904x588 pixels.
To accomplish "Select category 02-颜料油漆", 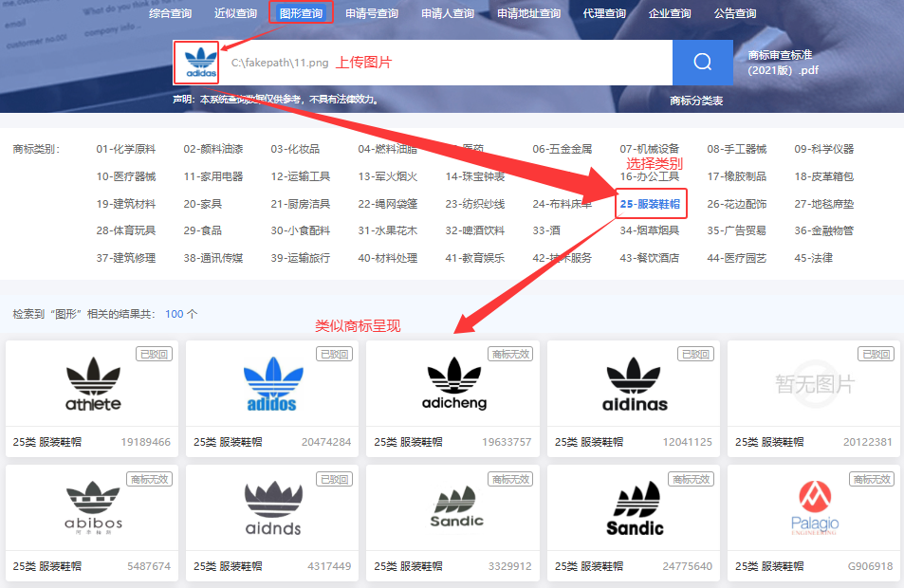I will tap(212, 149).
